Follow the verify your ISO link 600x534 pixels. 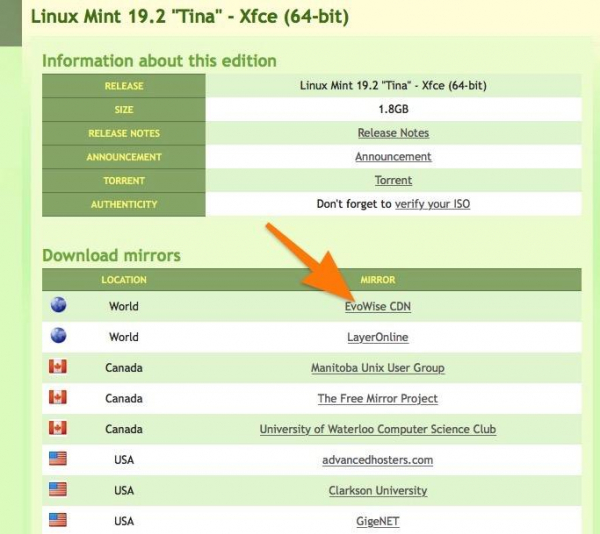(x=432, y=204)
